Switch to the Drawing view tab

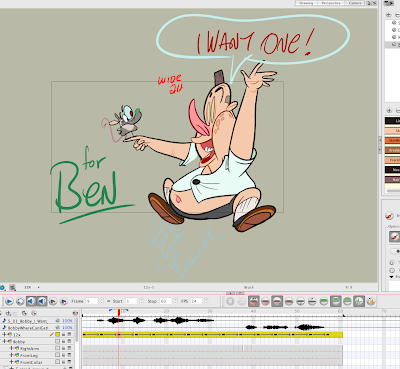click(306, 3)
